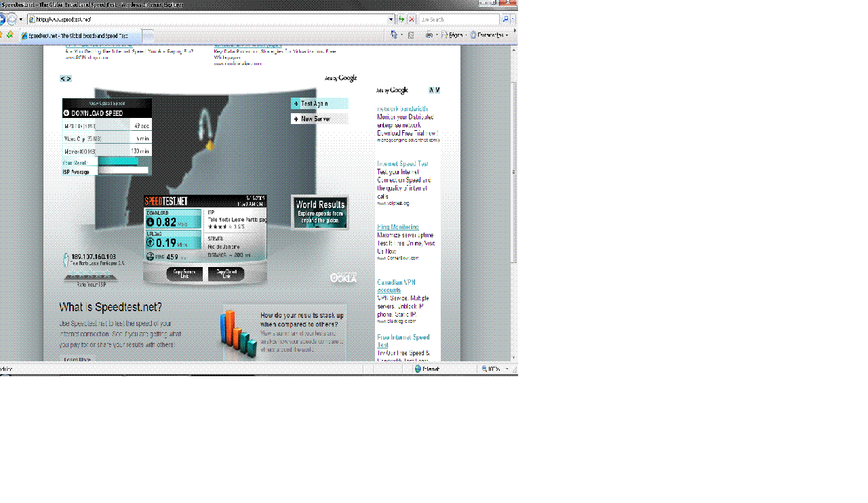Select the Speedtest.net browser tab

(x=79, y=35)
